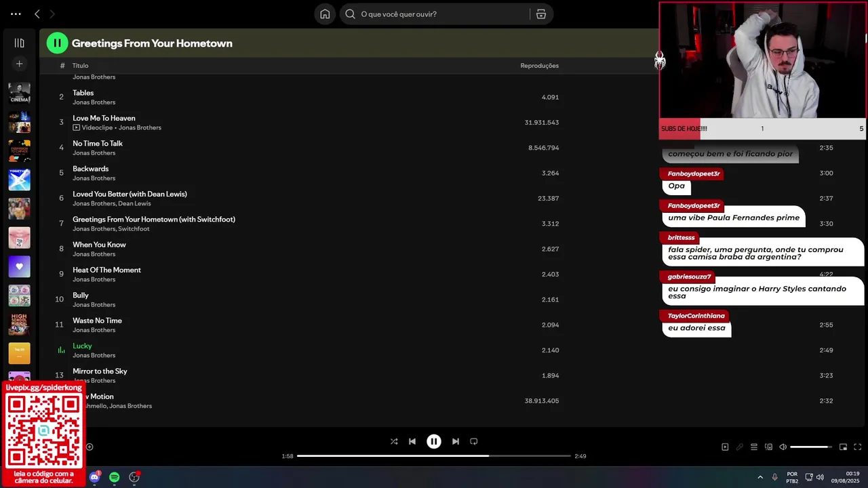Sort tracks by the Título column header
This screenshot has width=868, height=488.
(81, 66)
